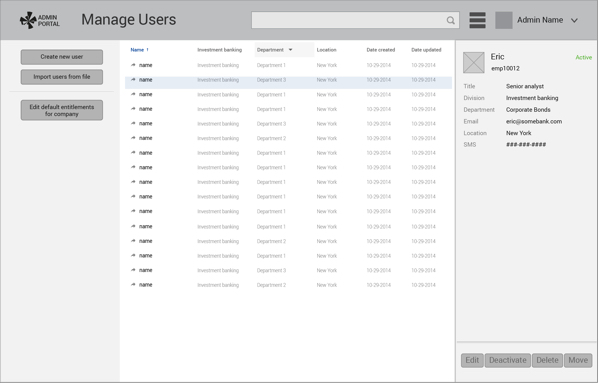Image resolution: width=600 pixels, height=384 pixels.
Task: Open the Department column filter dropdown
Action: point(290,50)
